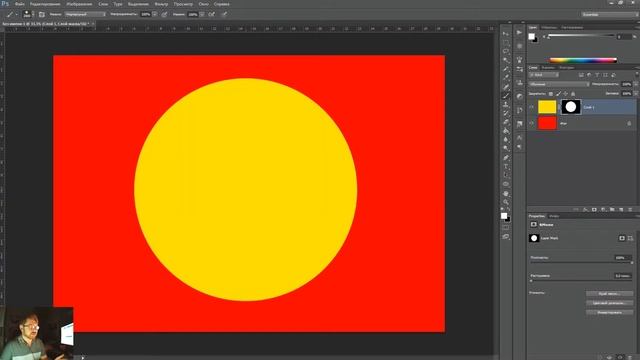Toggle lock image pixels brush icon

pyautogui.click(x=558, y=94)
